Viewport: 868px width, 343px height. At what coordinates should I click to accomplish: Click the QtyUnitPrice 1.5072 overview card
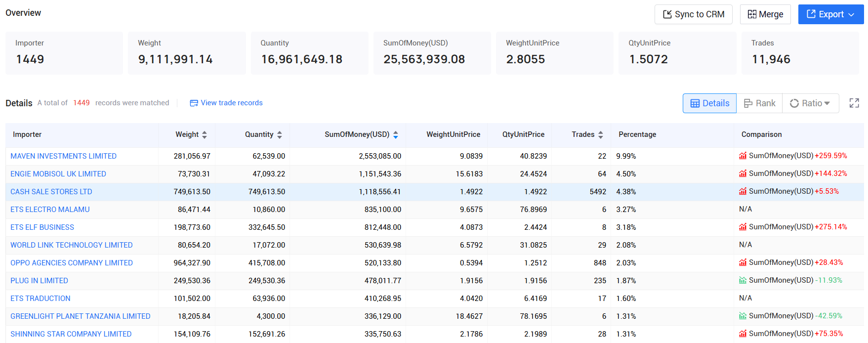tap(677, 53)
